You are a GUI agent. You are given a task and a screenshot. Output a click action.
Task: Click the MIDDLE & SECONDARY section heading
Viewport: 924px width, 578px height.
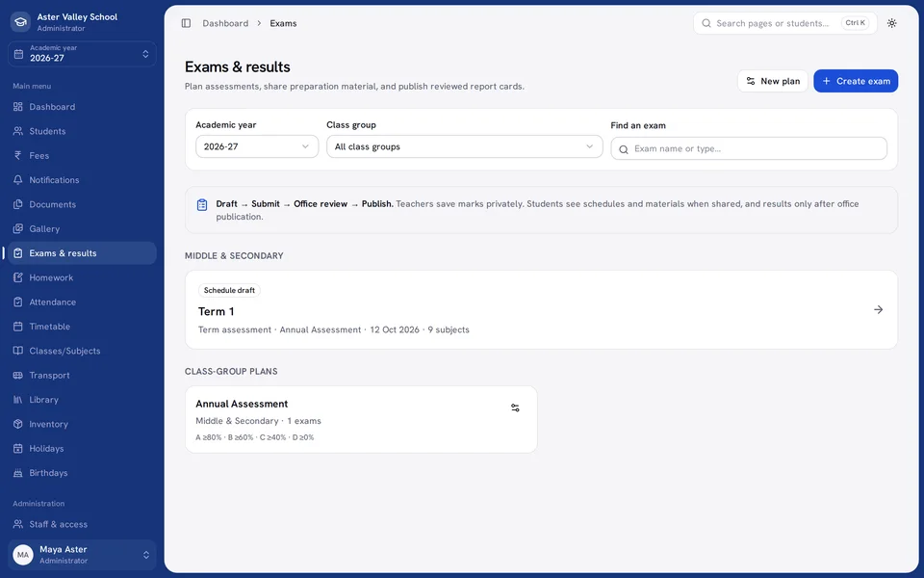[234, 255]
